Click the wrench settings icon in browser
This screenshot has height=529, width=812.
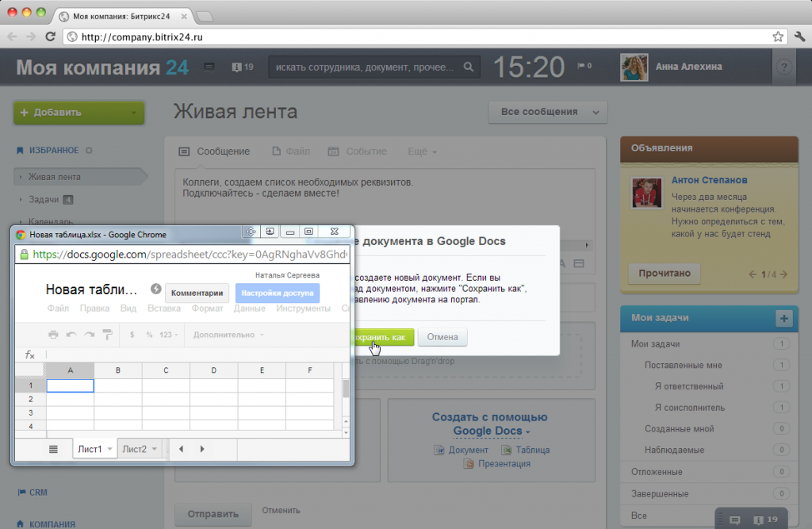point(799,36)
